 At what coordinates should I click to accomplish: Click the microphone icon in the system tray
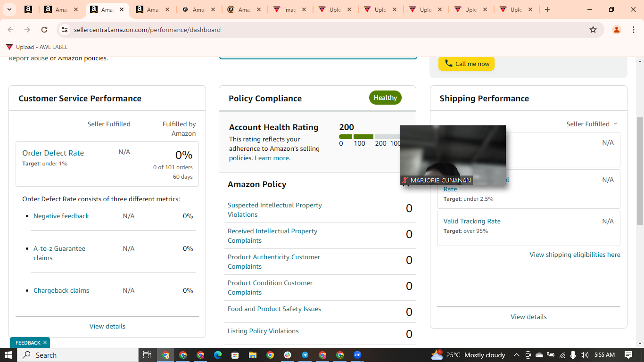[573, 355]
